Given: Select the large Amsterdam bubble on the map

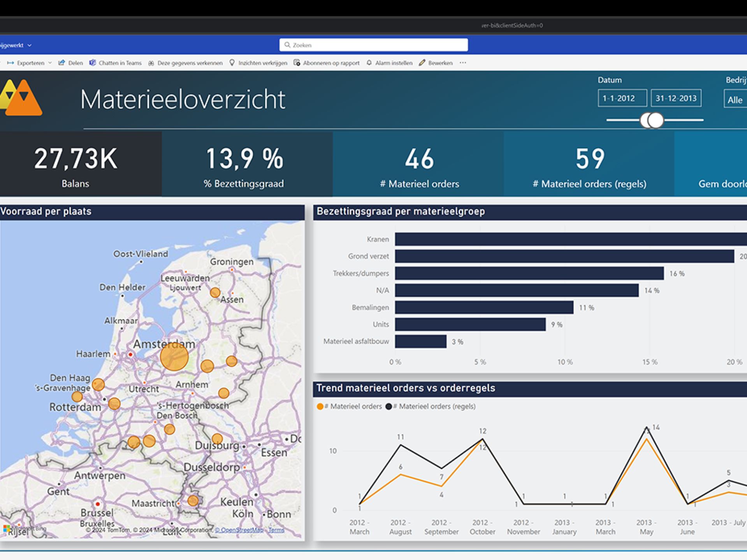Looking at the screenshot, I should [174, 356].
